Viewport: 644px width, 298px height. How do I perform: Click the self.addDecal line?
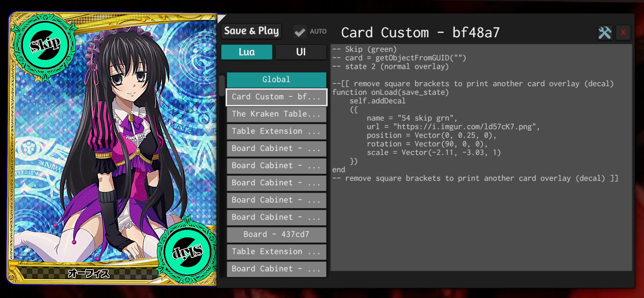[x=378, y=101]
